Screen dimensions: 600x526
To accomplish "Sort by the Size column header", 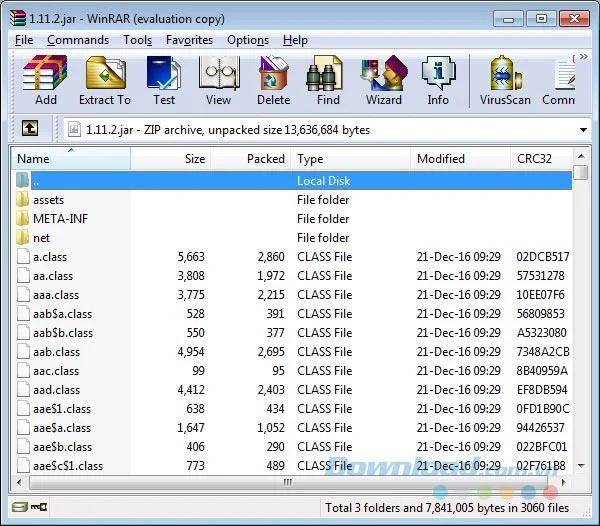I will [x=171, y=158].
